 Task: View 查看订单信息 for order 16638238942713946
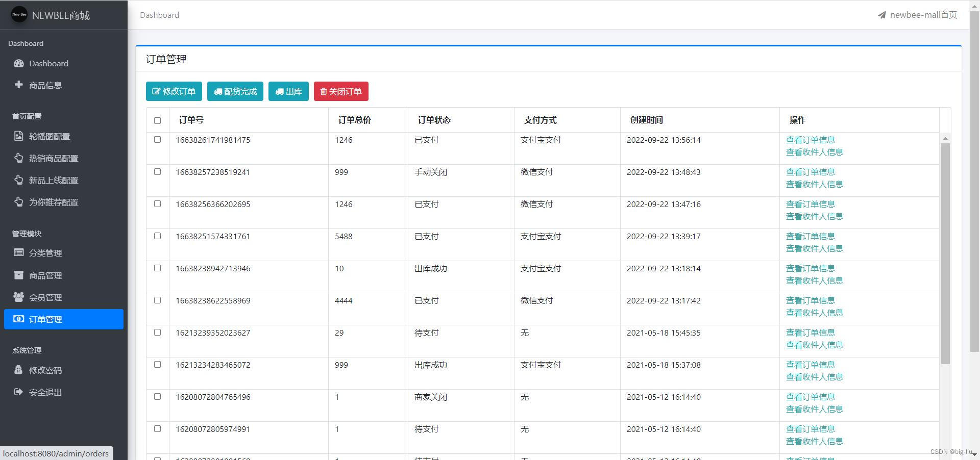pos(810,268)
